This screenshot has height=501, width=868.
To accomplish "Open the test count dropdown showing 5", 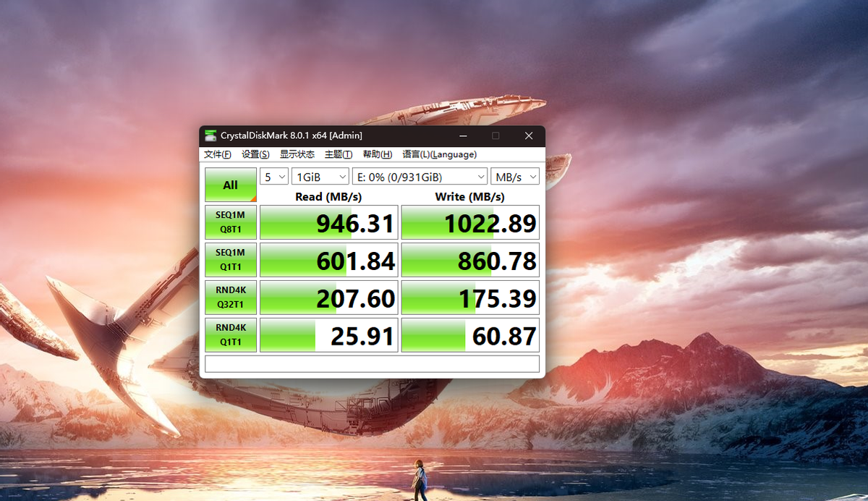I will pos(274,177).
